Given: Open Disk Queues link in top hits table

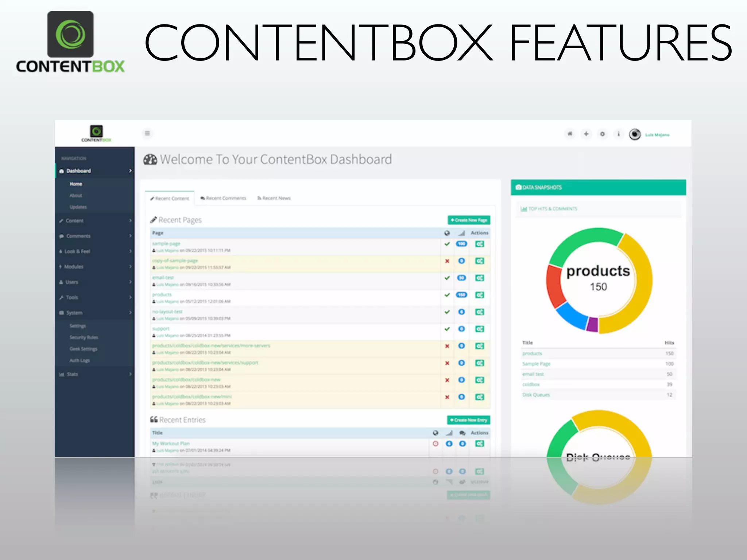Looking at the screenshot, I should click(x=536, y=395).
